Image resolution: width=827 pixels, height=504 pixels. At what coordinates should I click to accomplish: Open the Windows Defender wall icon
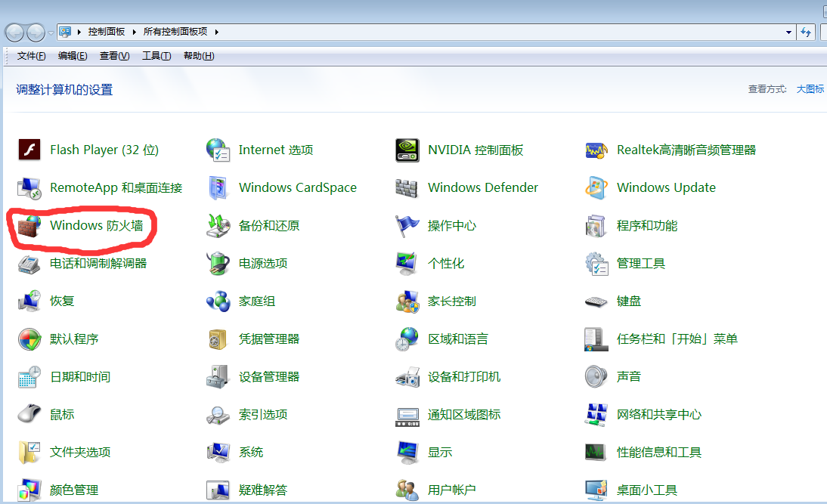[x=407, y=187]
